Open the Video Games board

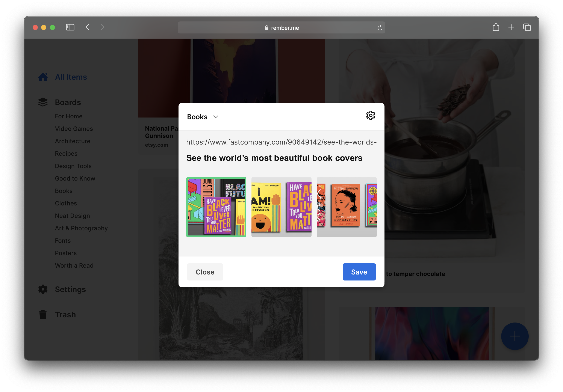click(x=74, y=129)
